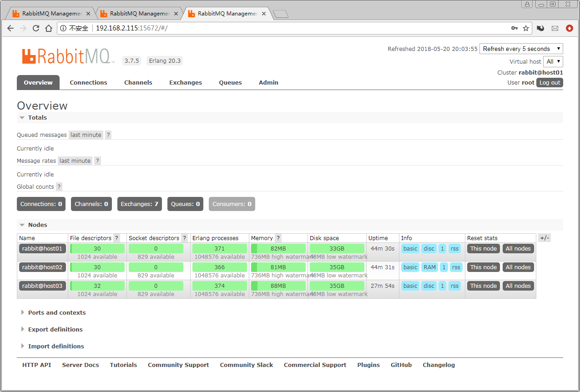Reload the page with the refresh icon
Screen dimensions: 580x392
click(x=36, y=28)
